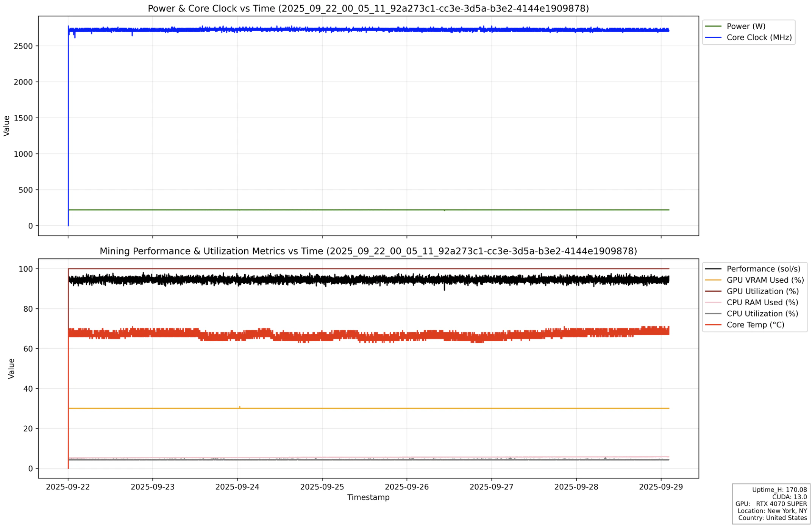Click the 2025-09-22 x-axis date label

pyautogui.click(x=68, y=487)
